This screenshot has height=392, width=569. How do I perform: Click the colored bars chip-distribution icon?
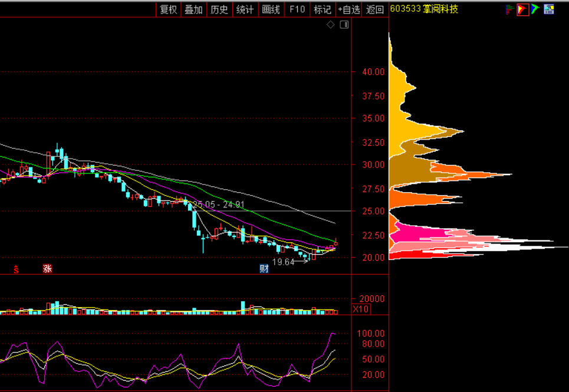[509, 9]
